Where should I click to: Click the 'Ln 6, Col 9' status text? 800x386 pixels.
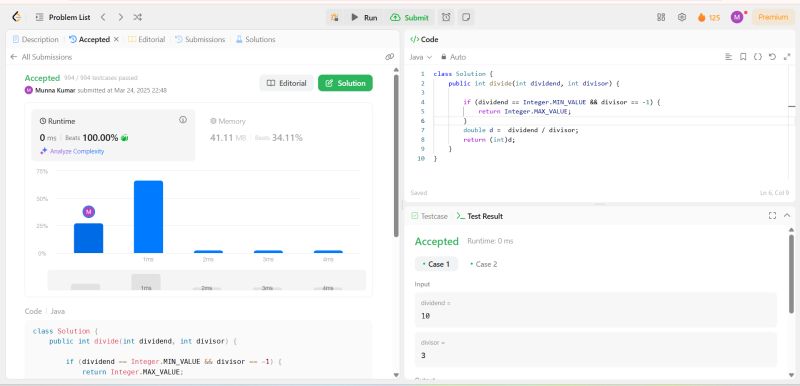[774, 193]
